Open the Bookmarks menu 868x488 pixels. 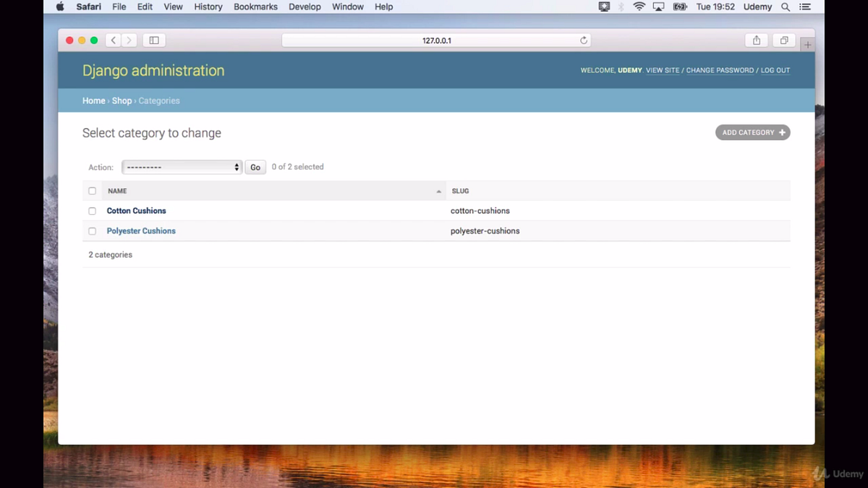(x=255, y=7)
